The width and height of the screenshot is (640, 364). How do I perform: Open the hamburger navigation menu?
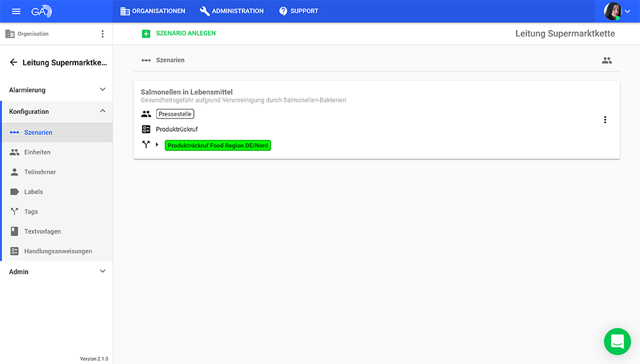[16, 12]
